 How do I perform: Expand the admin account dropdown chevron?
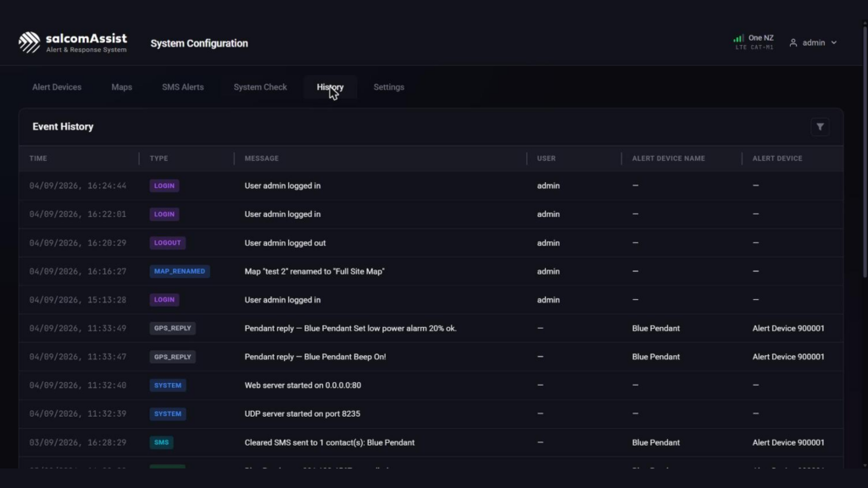834,42
